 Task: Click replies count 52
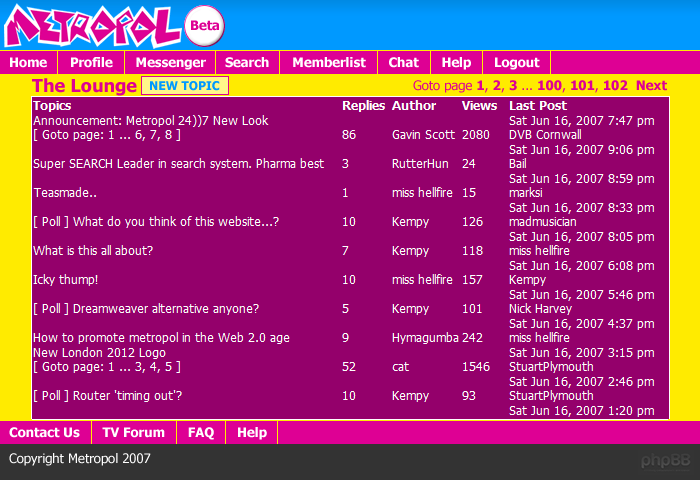point(349,367)
